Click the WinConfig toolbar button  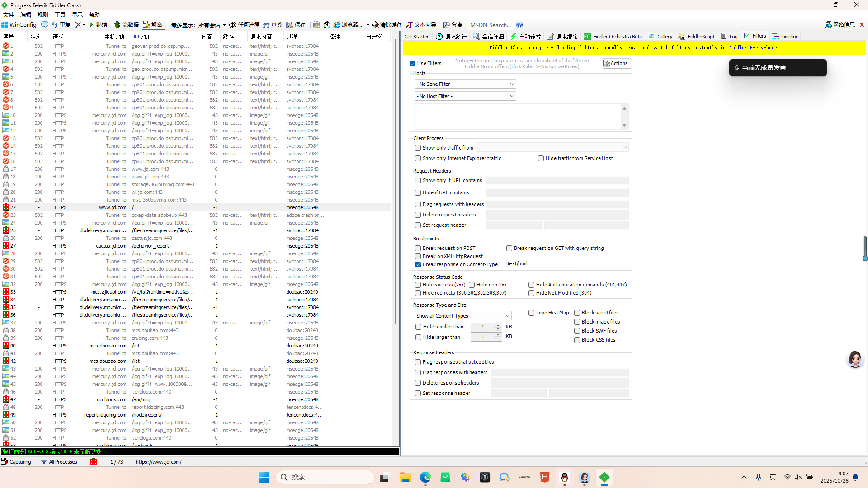pyautogui.click(x=19, y=25)
